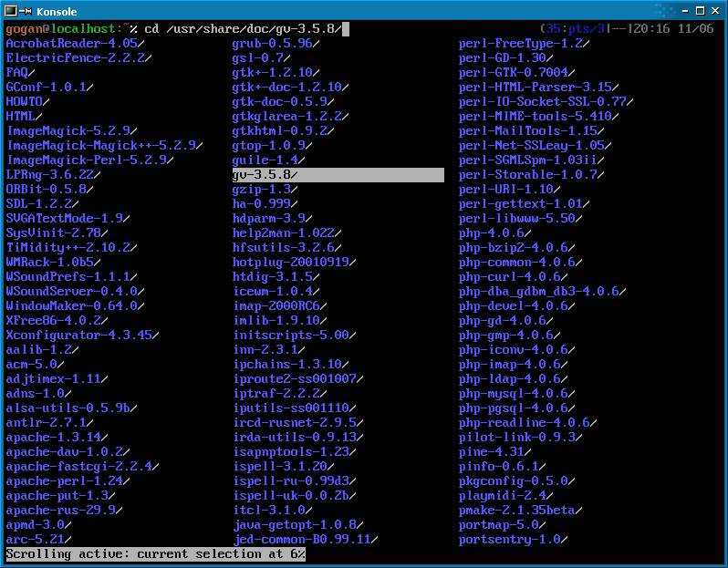Click the ImageMagick-Perl-5.2.9/ entry

point(89,160)
